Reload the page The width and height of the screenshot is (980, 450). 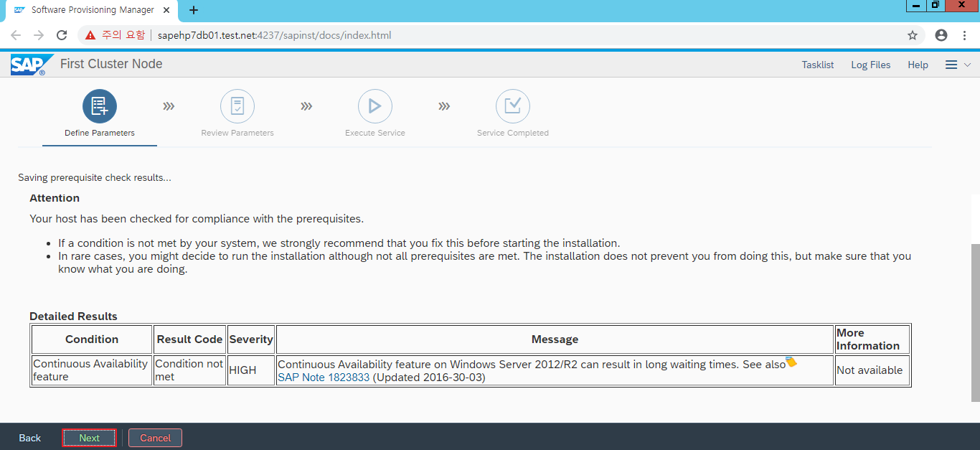click(x=62, y=35)
